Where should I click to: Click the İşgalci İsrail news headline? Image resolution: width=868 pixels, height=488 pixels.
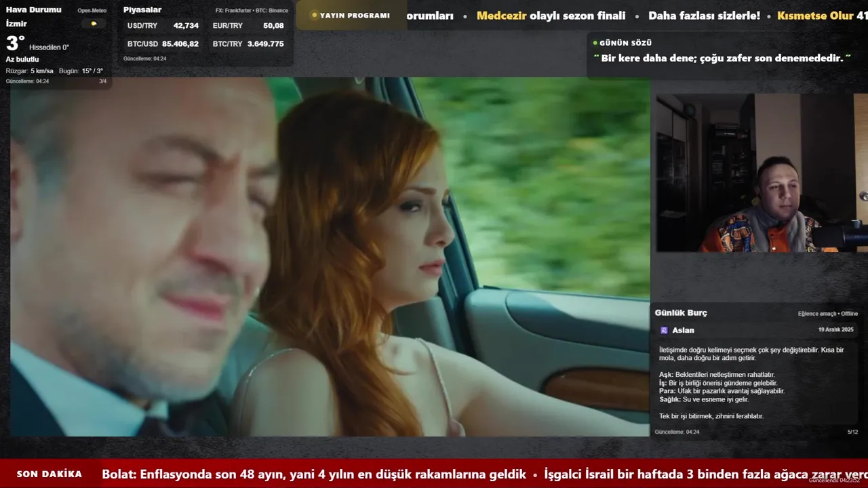tap(706, 474)
